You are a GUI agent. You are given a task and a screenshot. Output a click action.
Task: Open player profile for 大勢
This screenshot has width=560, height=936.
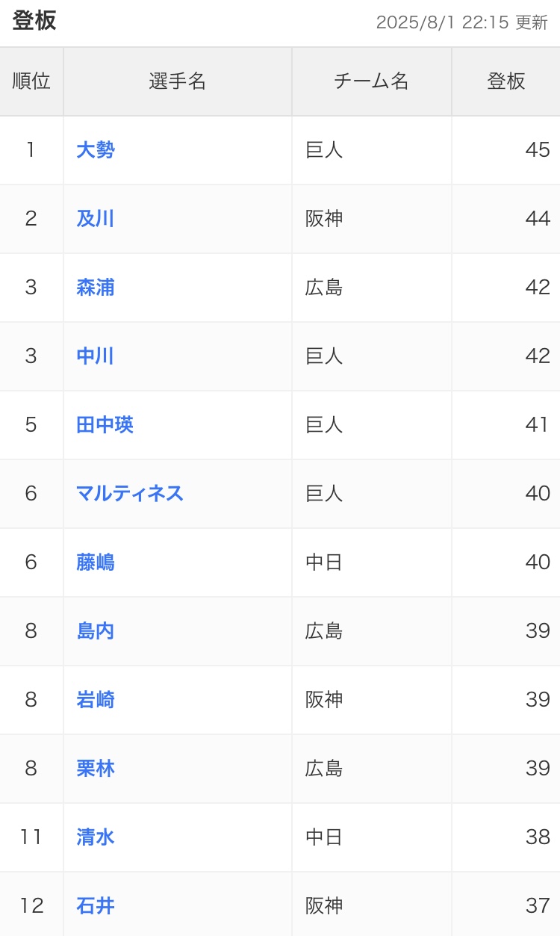pos(96,150)
